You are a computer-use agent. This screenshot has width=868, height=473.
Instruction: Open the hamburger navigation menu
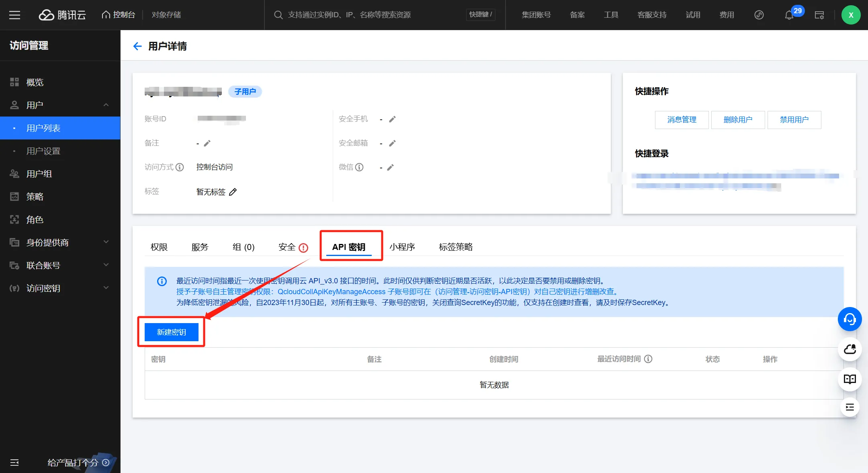click(14, 15)
